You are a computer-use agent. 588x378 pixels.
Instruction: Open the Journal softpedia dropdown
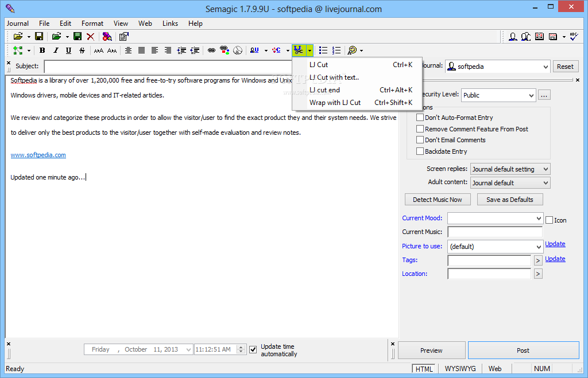click(x=498, y=67)
